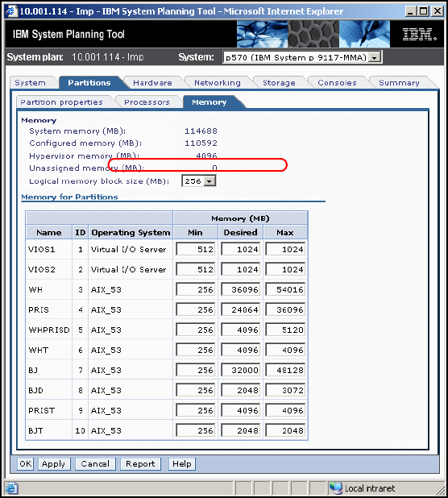Viewport: 448px width, 498px height.
Task: Click the Desired memory field for BJ
Action: 240,371
